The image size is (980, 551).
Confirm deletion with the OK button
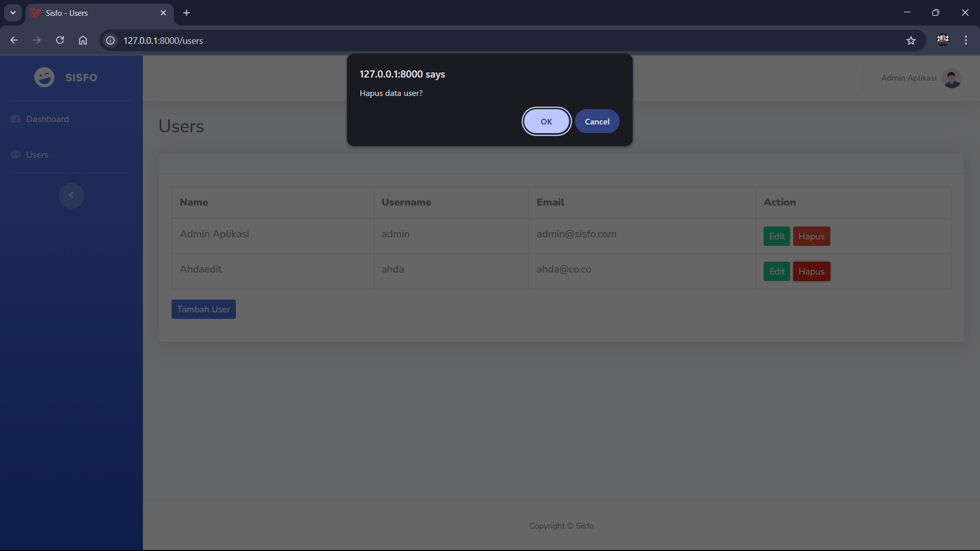click(x=546, y=121)
